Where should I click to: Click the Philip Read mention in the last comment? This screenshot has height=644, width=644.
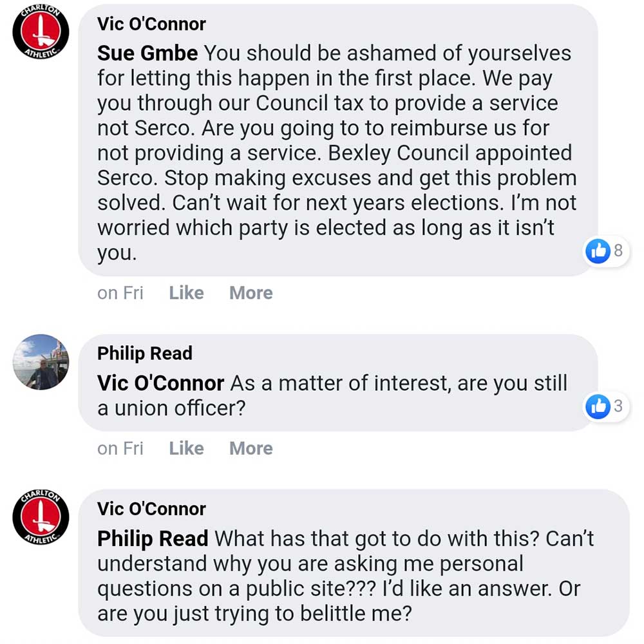point(153,538)
